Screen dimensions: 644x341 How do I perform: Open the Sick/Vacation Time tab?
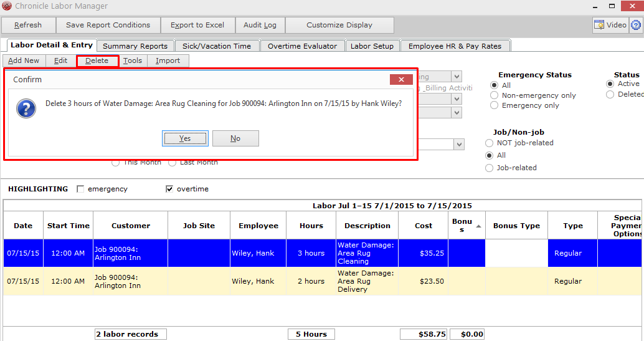217,46
